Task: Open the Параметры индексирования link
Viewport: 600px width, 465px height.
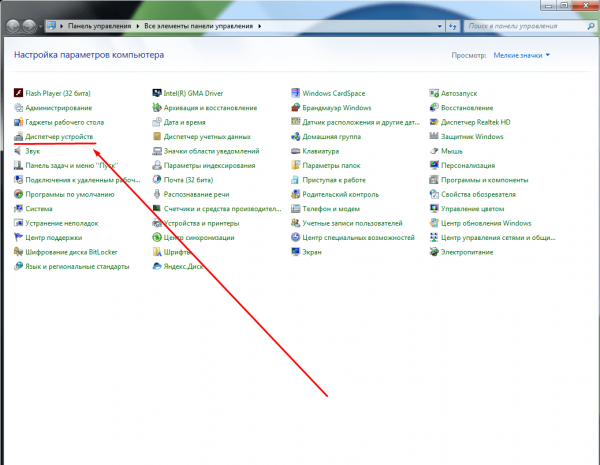Action: [209, 165]
